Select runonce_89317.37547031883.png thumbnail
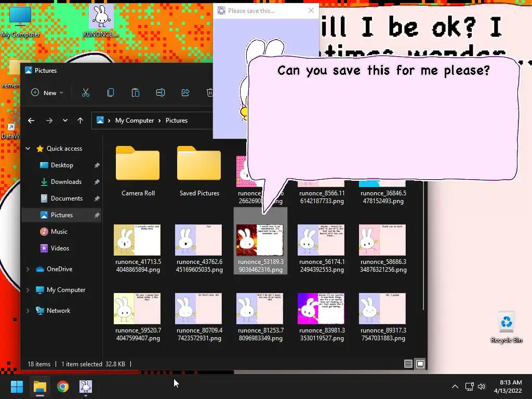 (x=382, y=309)
